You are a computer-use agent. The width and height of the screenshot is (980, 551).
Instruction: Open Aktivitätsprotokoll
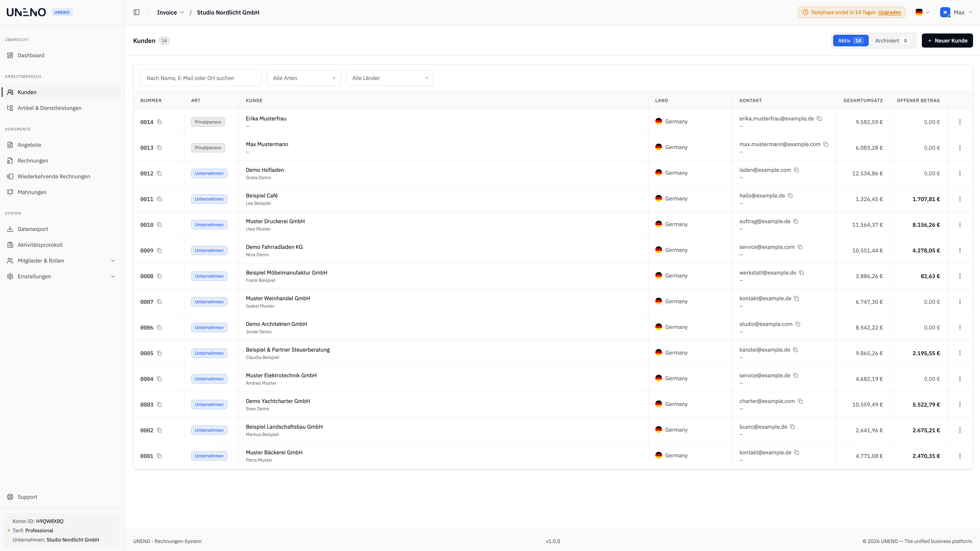(x=61, y=245)
